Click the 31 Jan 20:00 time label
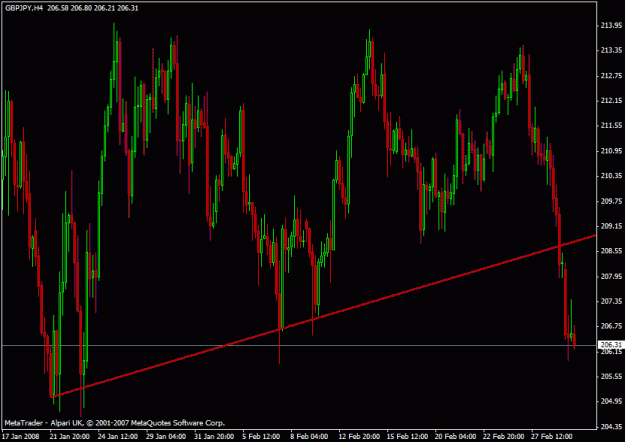The width and height of the screenshot is (625, 442). pyautogui.click(x=214, y=436)
